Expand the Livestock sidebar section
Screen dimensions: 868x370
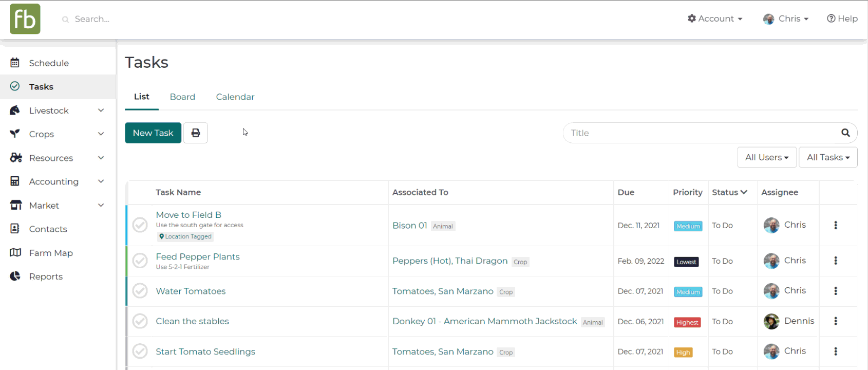101,110
